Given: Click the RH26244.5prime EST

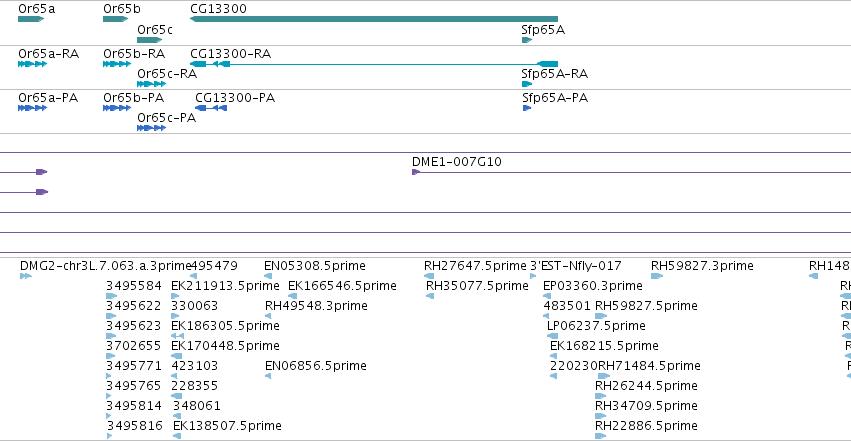Looking at the screenshot, I should (601, 396).
